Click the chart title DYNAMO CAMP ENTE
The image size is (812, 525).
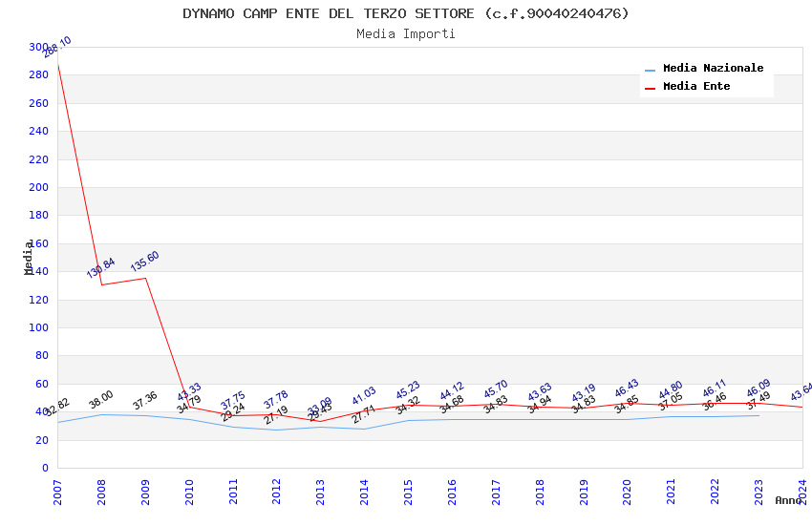(405, 13)
